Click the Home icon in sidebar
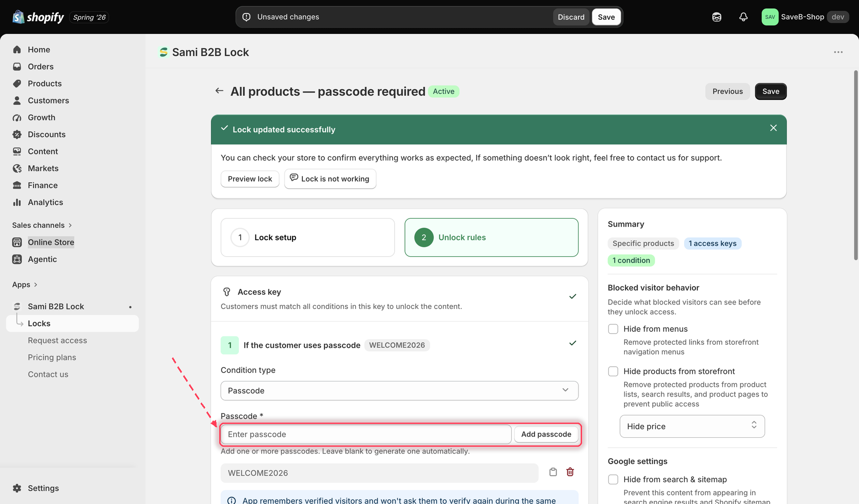Image resolution: width=859 pixels, height=504 pixels. [x=17, y=50]
